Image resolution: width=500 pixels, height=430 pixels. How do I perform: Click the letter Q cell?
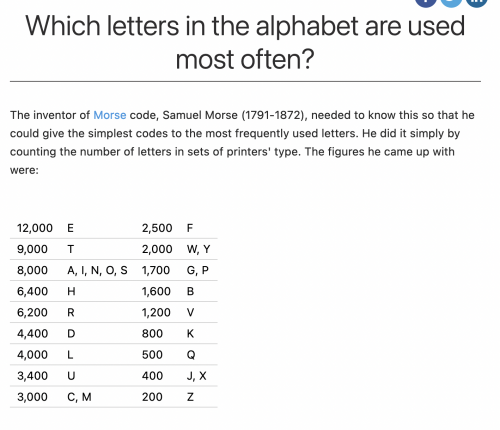coord(191,355)
